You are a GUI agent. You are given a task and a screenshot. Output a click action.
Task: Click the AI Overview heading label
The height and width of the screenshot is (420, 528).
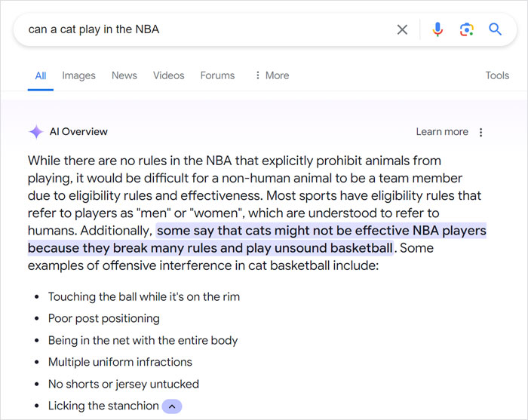pyautogui.click(x=78, y=132)
